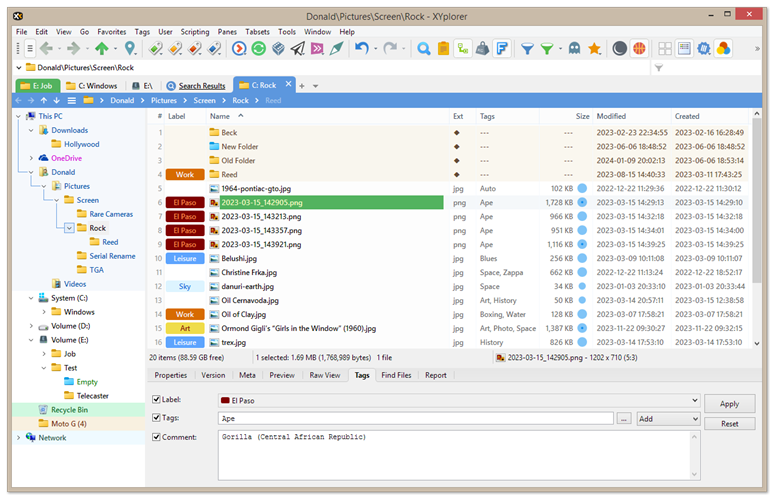Expand the Network tree node
Viewport: 774px width, 499px height.
tap(18, 437)
